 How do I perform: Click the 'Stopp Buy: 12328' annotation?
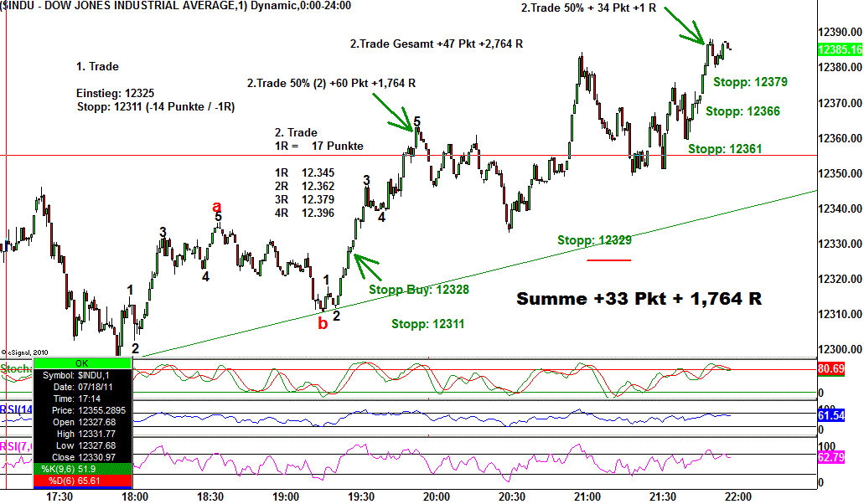[x=418, y=290]
